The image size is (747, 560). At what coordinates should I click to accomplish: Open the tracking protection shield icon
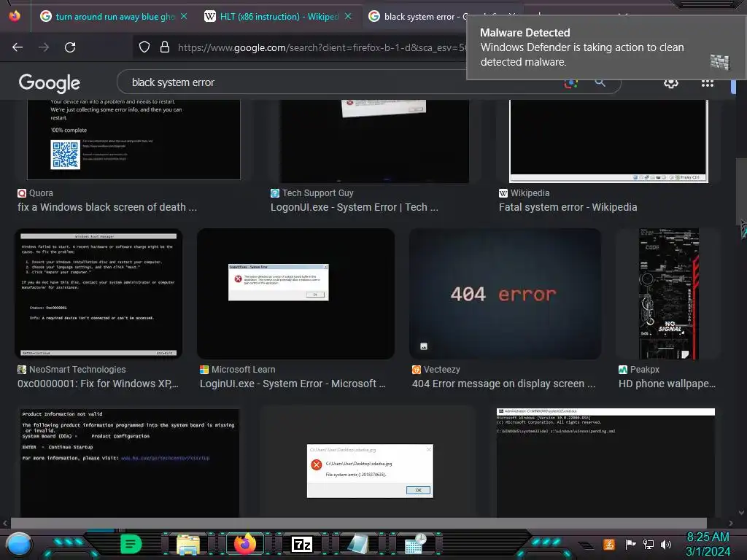coord(144,47)
